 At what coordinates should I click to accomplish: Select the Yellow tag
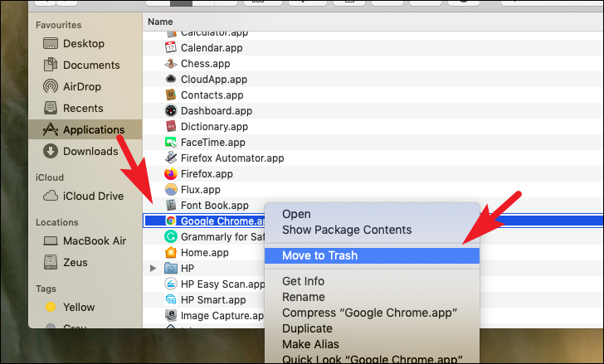(x=70, y=307)
